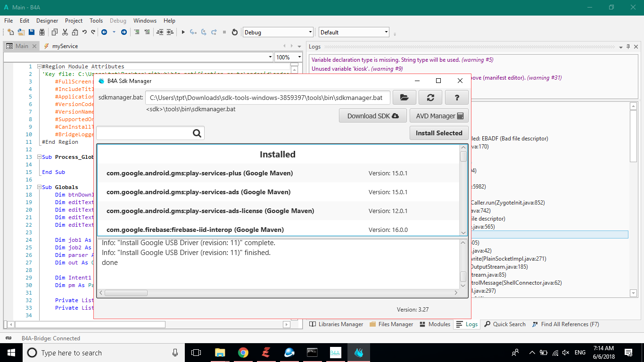
Task: Browse for sdkmanager.bat with folder icon
Action: tap(405, 98)
